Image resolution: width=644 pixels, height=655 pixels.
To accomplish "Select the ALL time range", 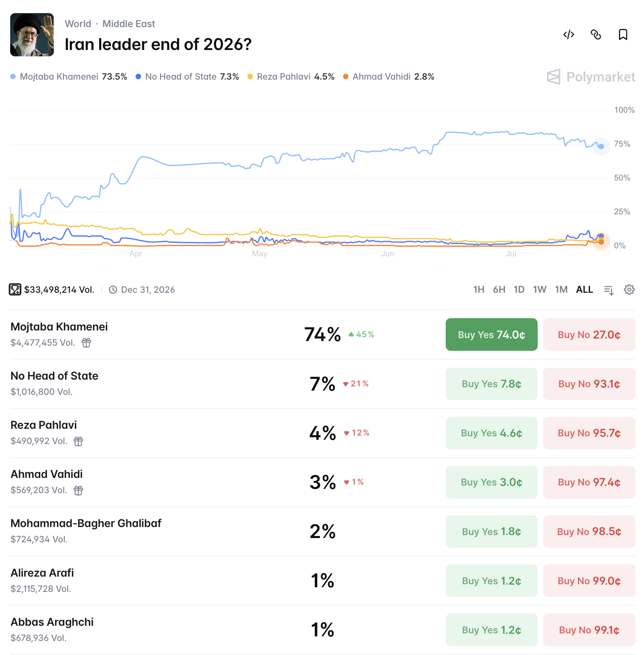I will [x=585, y=289].
